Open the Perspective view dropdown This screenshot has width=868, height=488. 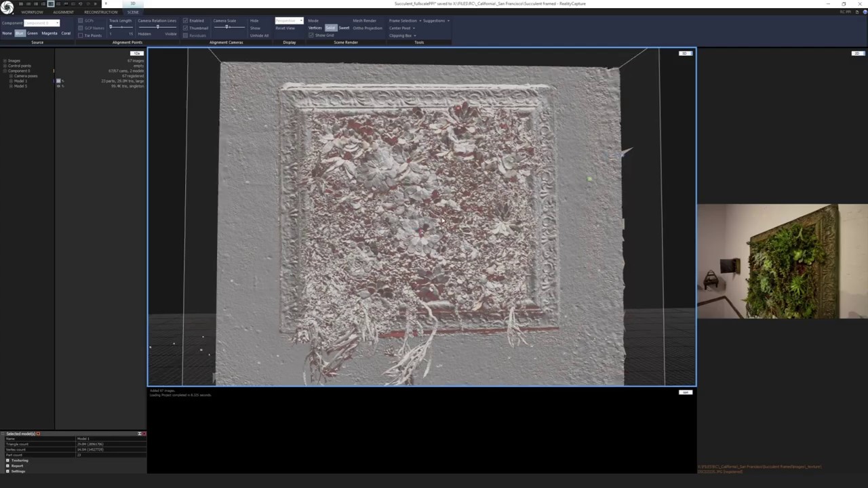coord(289,20)
